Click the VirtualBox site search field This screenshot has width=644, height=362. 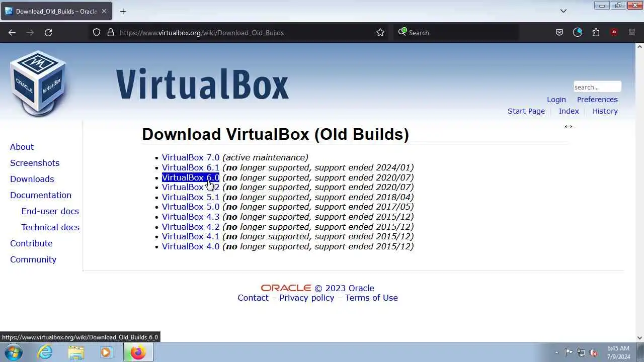pyautogui.click(x=597, y=87)
